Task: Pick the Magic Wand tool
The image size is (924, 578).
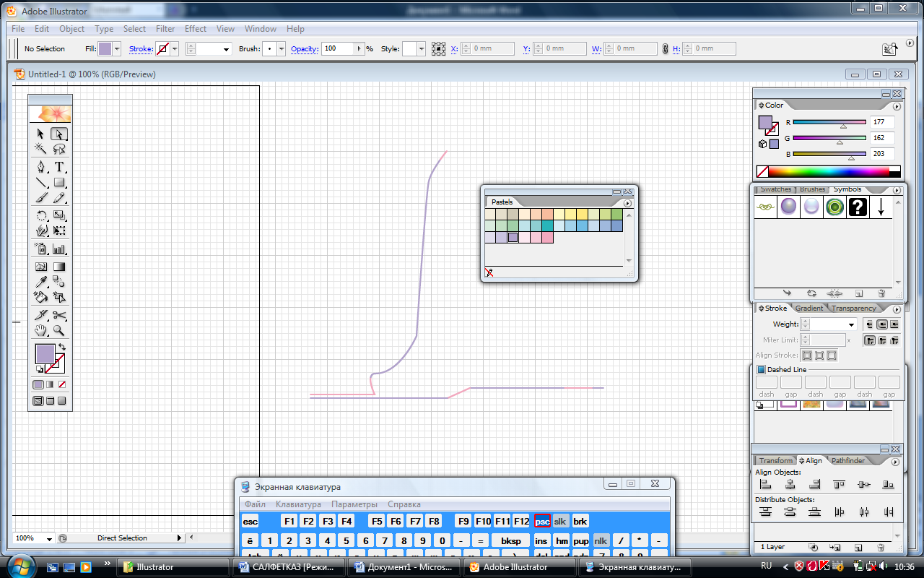Action: pos(41,150)
